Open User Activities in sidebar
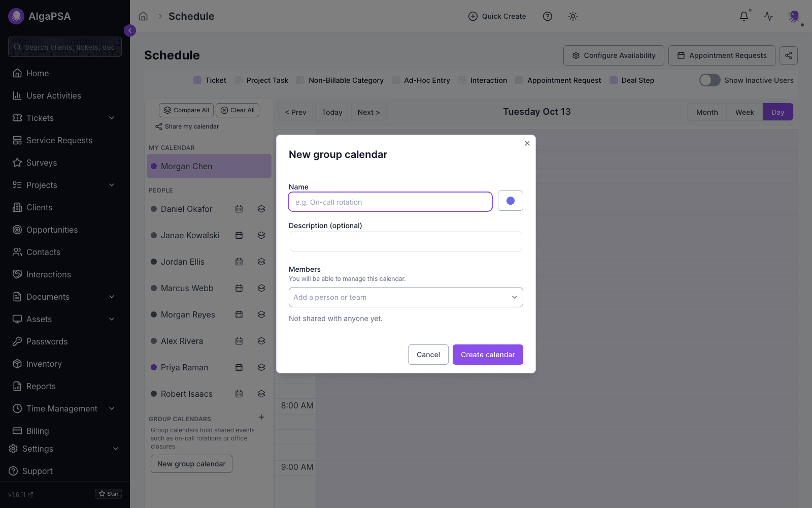The image size is (812, 508). pyautogui.click(x=65, y=96)
